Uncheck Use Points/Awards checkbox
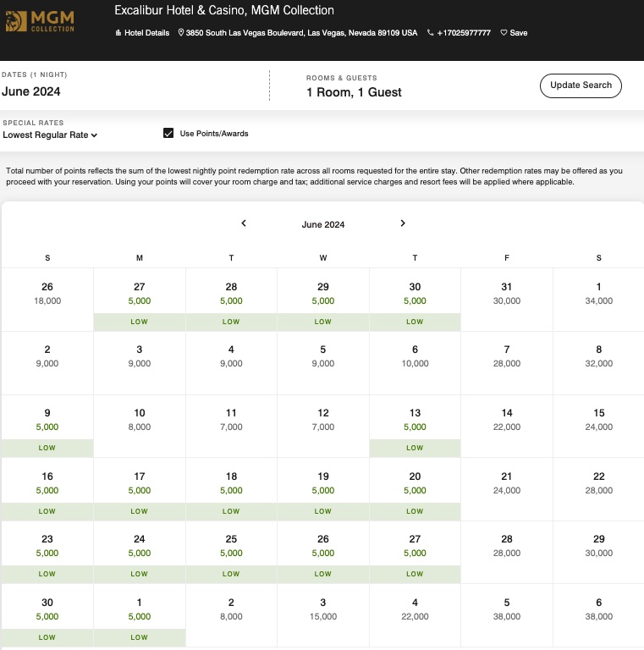Image resolution: width=644 pixels, height=650 pixels. click(168, 133)
